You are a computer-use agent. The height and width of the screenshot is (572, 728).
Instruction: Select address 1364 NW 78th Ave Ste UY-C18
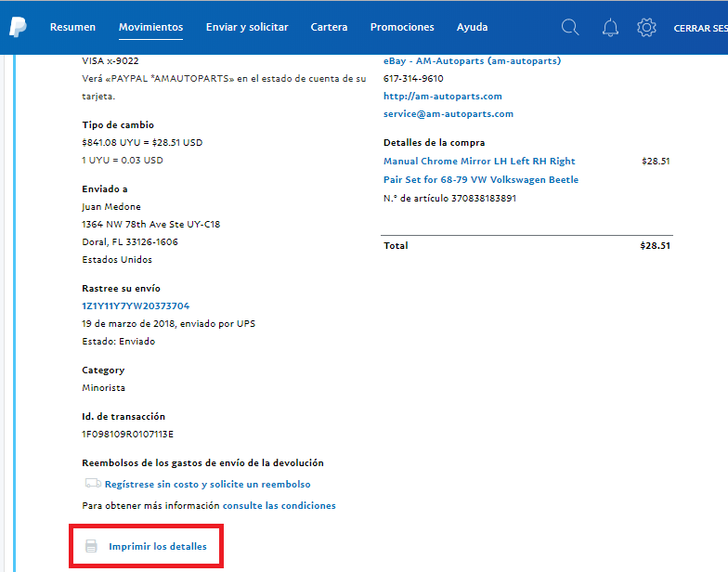pyautogui.click(x=150, y=225)
